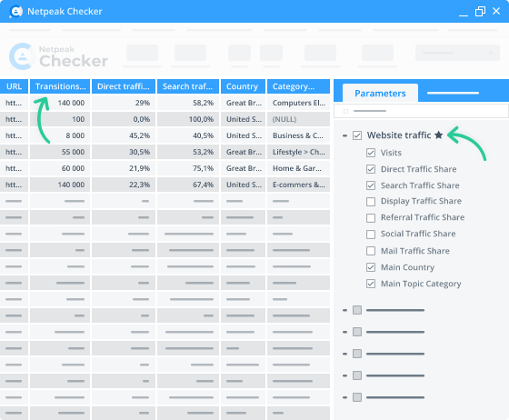Select the Home & Gar... category cell

[298, 168]
